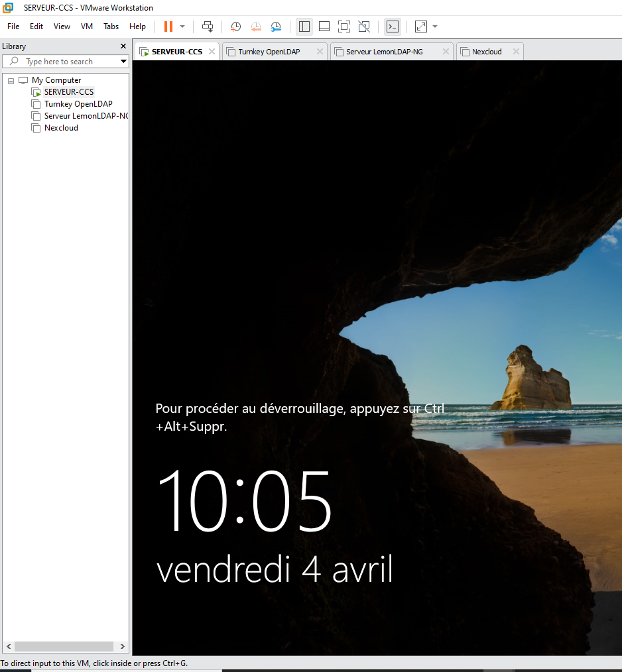Open the library search filter dropdown
Image resolution: width=622 pixels, height=672 pixels.
pyautogui.click(x=123, y=62)
